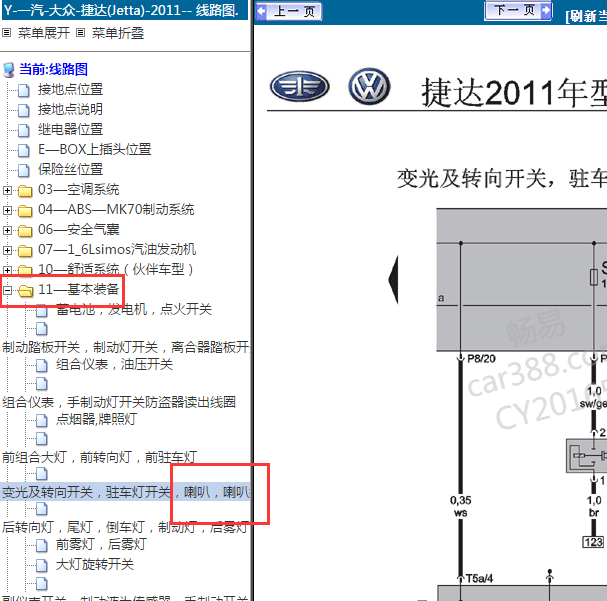
Task: Click the 10—舒适系统（伙伴车型）folder label
Action: tap(115, 269)
